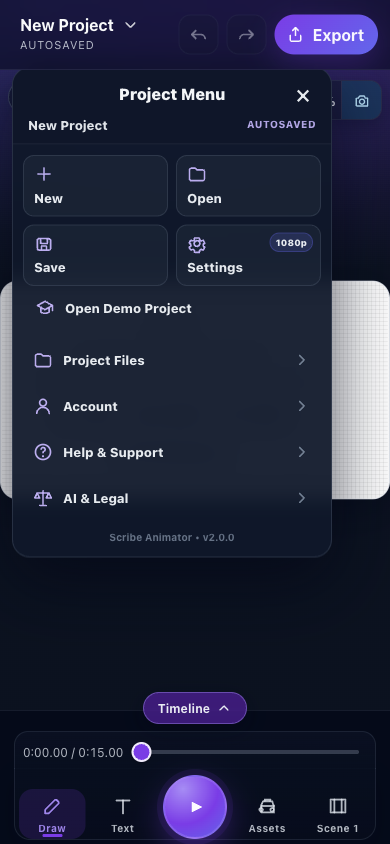Click the AUTOSAVED status under the top title
The width and height of the screenshot is (390, 844).
pyautogui.click(x=57, y=45)
